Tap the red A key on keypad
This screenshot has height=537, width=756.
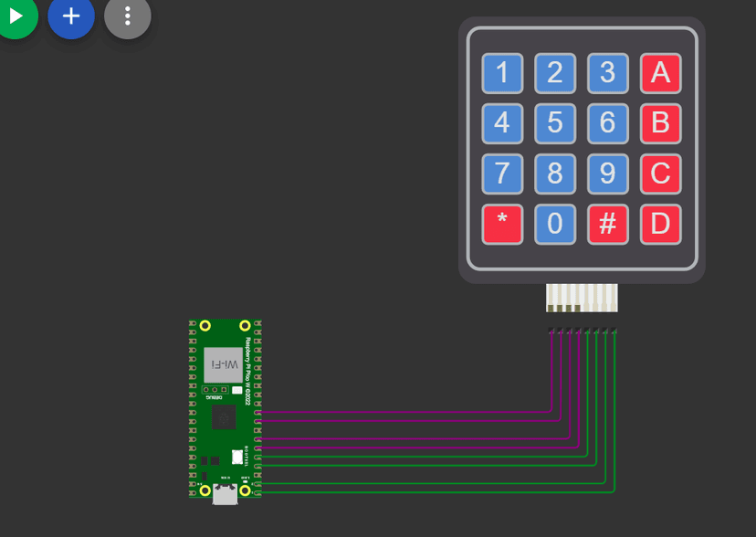coord(660,73)
